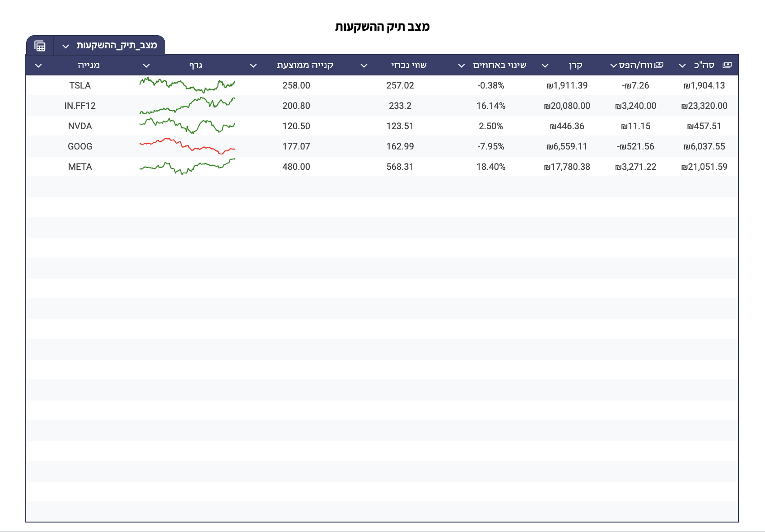Open the מנייה column filter dropdown
Image resolution: width=765 pixels, height=532 pixels.
point(38,65)
